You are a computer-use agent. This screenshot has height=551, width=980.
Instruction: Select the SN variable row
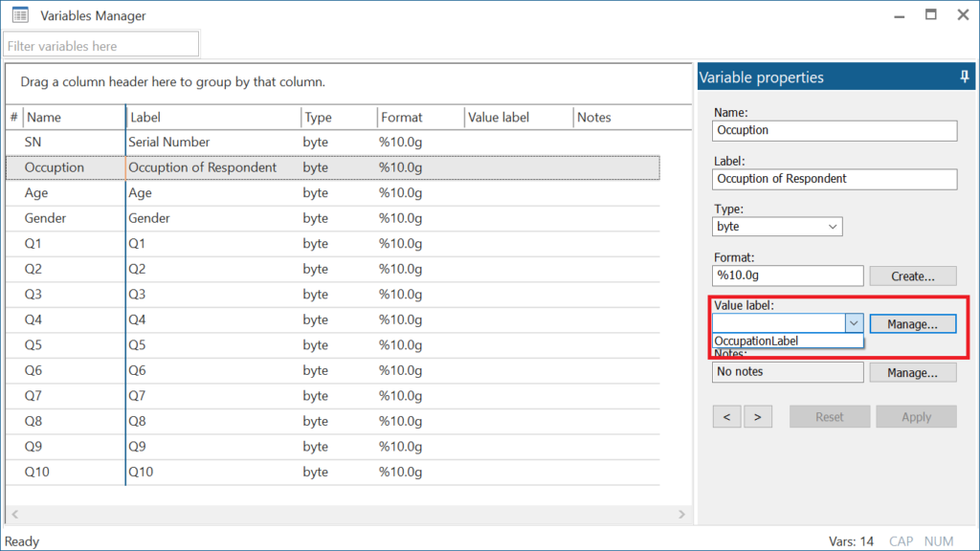click(332, 143)
